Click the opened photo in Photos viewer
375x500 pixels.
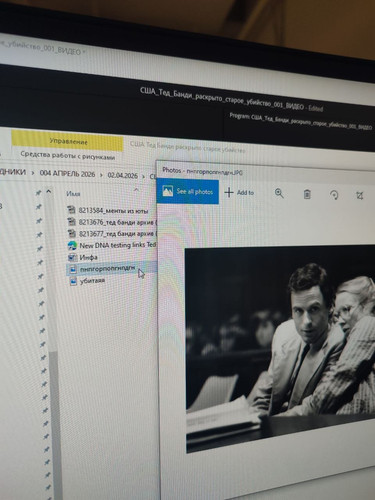tap(280, 348)
